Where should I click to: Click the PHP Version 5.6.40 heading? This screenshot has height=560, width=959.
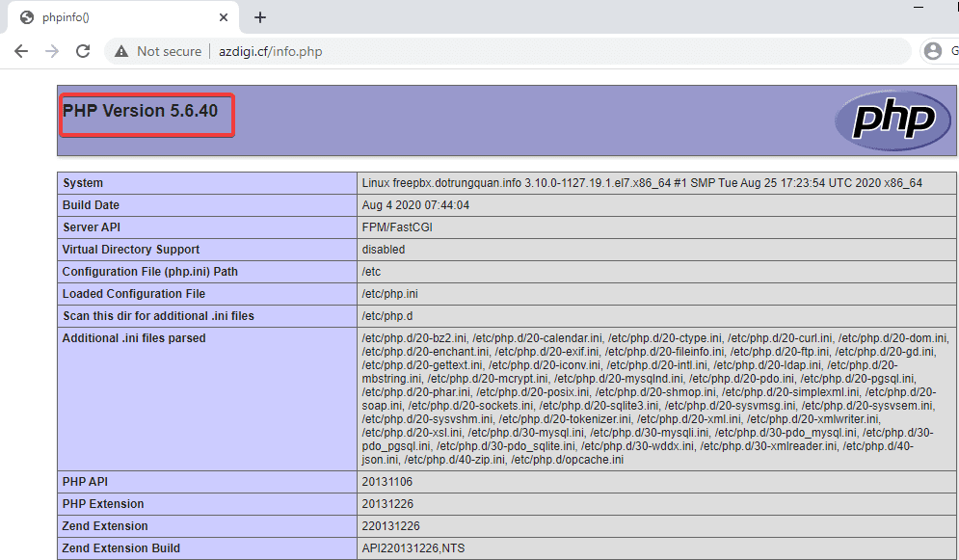click(141, 111)
